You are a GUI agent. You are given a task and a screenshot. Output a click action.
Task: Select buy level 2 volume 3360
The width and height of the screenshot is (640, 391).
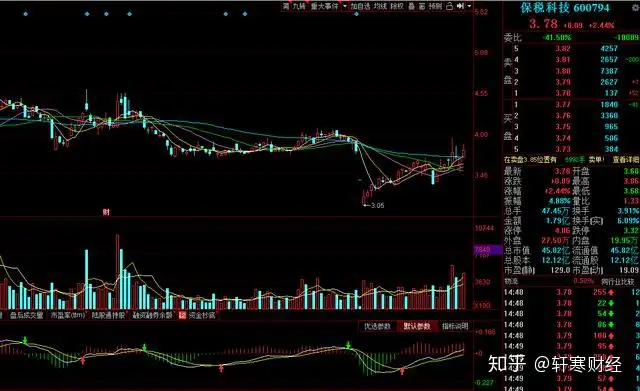tap(609, 116)
